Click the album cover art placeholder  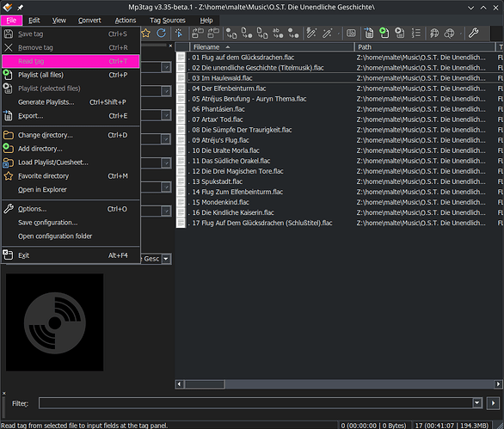pyautogui.click(x=55, y=322)
